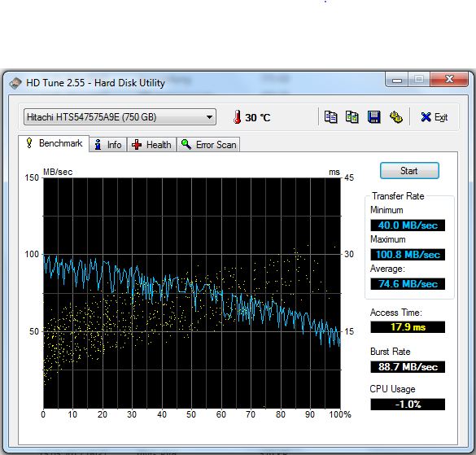Switch to the Info tab

coord(108,145)
